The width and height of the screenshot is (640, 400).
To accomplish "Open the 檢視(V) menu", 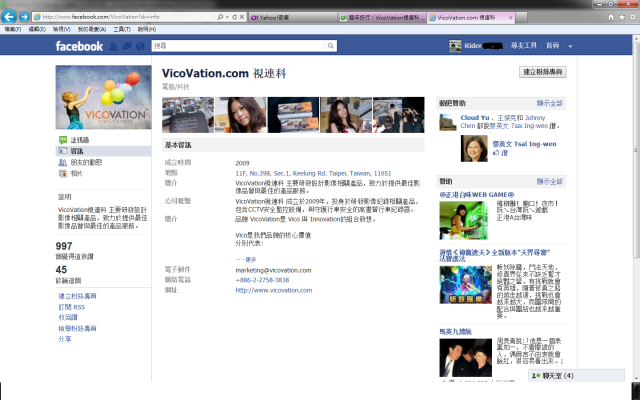I will [62, 29].
